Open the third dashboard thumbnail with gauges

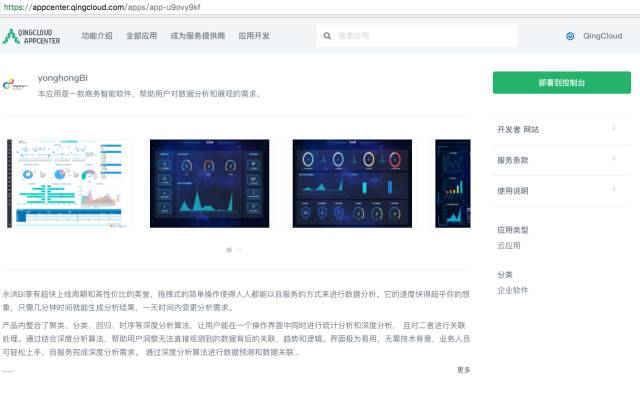352,184
